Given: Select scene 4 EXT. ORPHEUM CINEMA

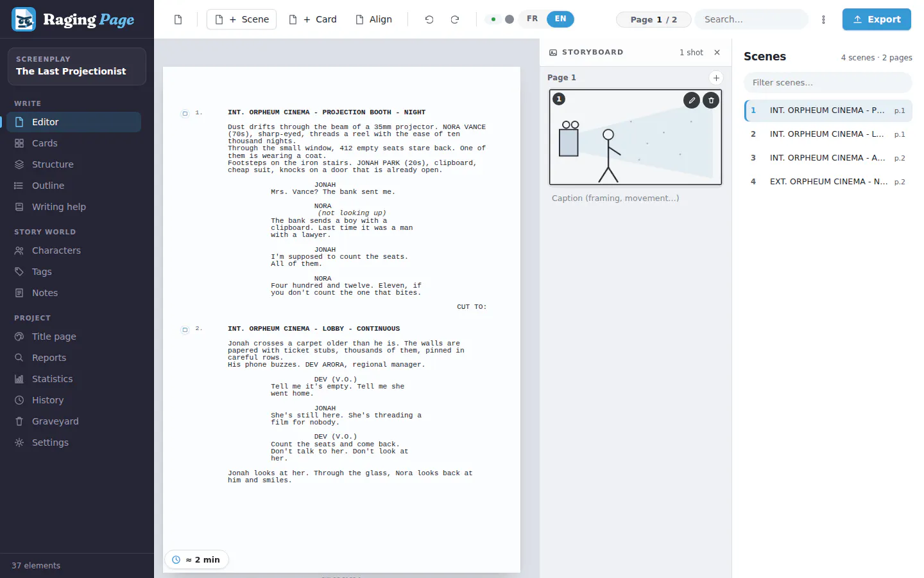Looking at the screenshot, I should (828, 182).
